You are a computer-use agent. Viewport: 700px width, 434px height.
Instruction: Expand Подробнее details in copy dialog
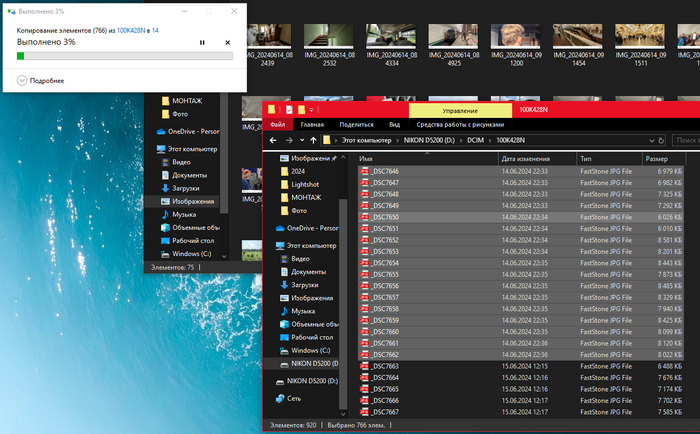point(22,80)
